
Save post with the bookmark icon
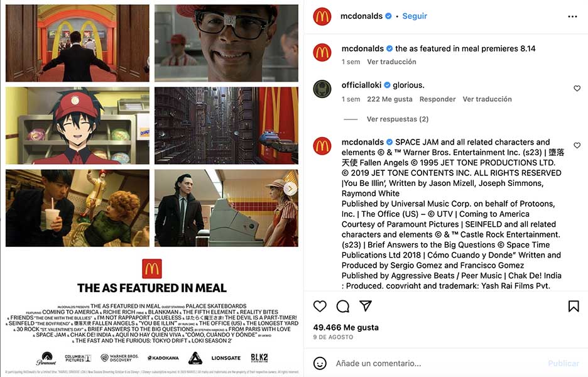[x=574, y=306]
